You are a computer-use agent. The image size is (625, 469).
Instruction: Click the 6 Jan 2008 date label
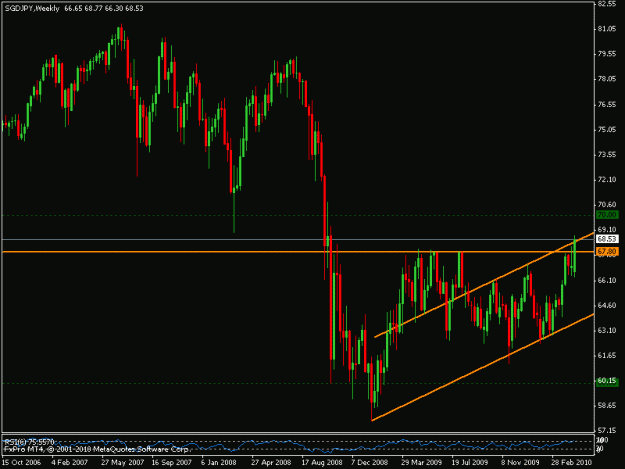pos(218,463)
